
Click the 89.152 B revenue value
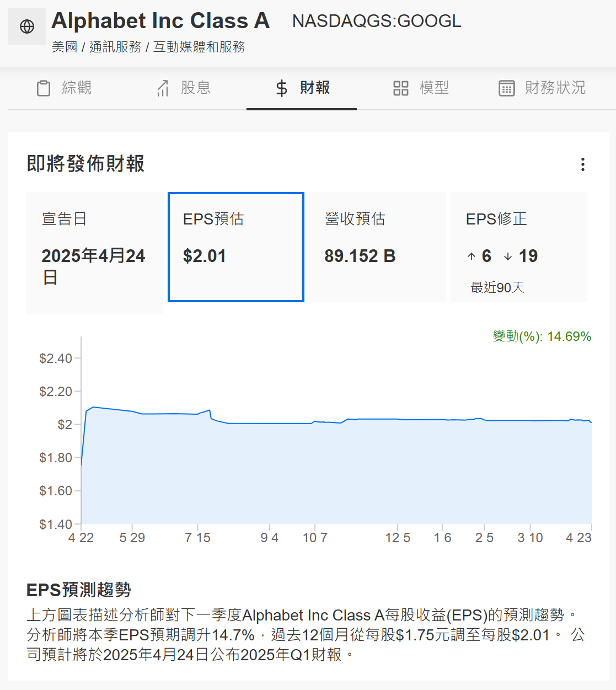point(360,256)
